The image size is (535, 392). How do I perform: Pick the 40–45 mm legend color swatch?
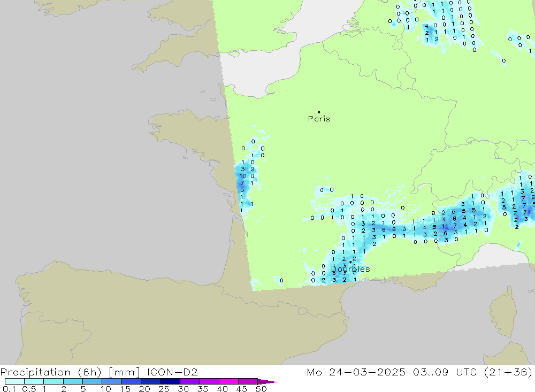tap(228, 381)
